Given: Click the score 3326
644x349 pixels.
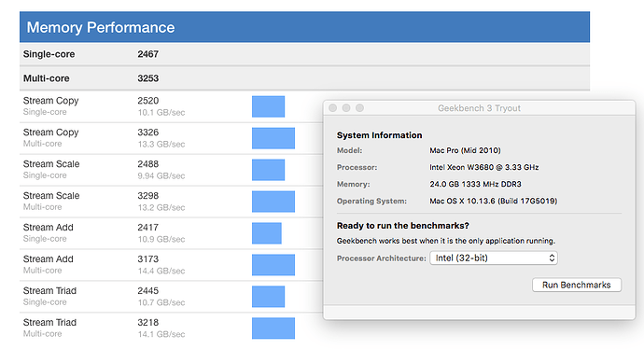Looking at the screenshot, I should coord(147,133).
